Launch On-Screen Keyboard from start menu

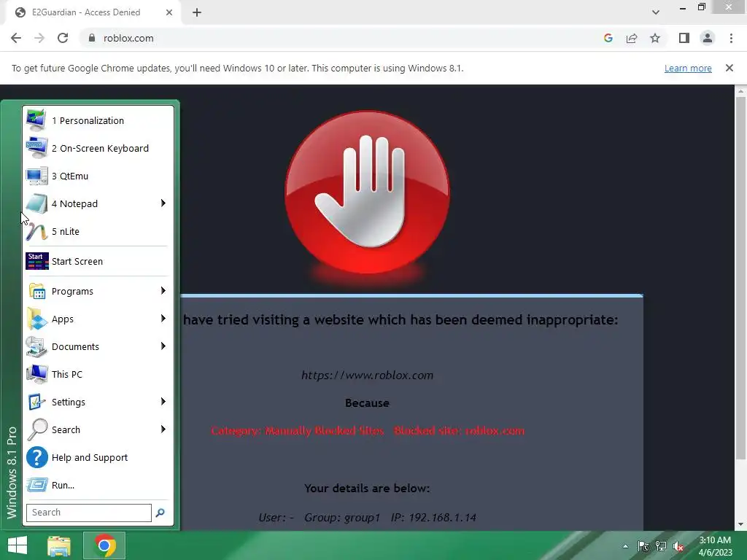[x=98, y=148]
